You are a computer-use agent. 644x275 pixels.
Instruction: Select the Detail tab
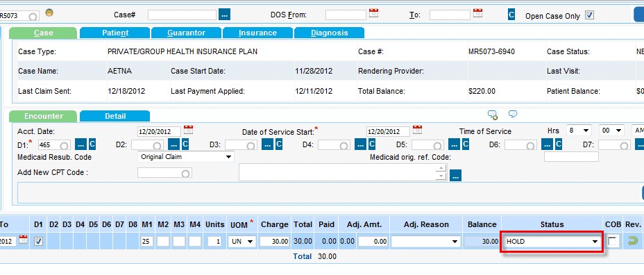(115, 117)
